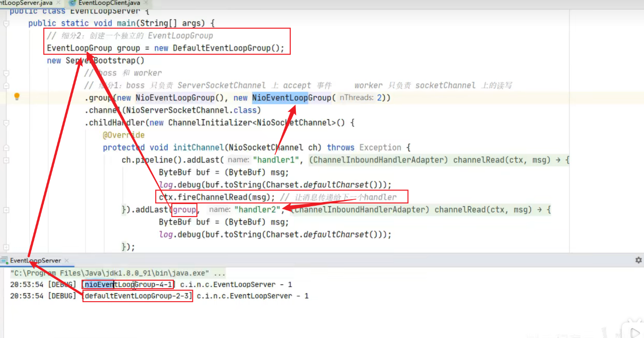Click the Exception keyword after throws
The width and height of the screenshot is (644, 338).
[x=380, y=148]
